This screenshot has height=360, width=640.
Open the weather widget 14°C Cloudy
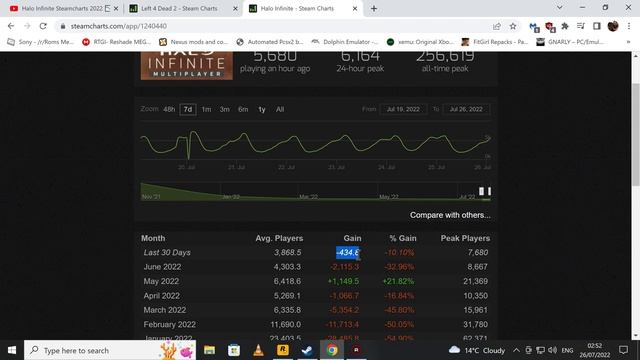point(477,350)
